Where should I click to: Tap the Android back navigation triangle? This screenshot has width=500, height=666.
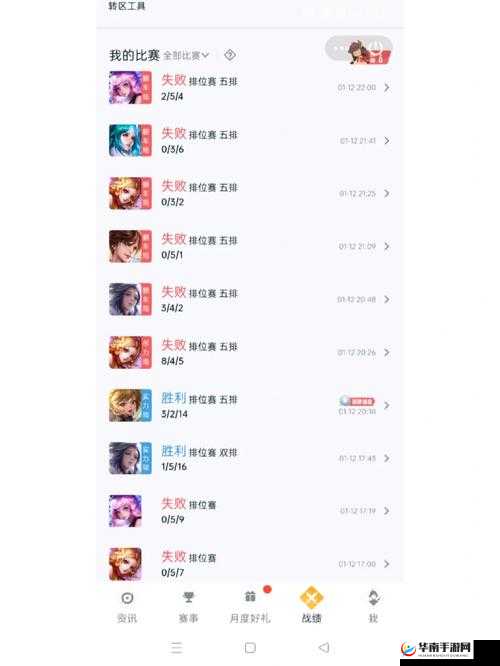click(x=324, y=647)
